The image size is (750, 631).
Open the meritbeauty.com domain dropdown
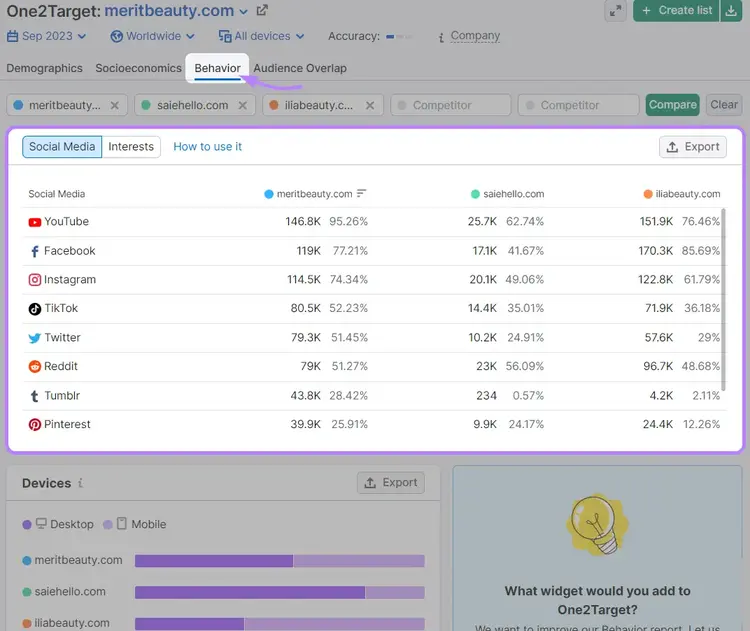(x=243, y=11)
